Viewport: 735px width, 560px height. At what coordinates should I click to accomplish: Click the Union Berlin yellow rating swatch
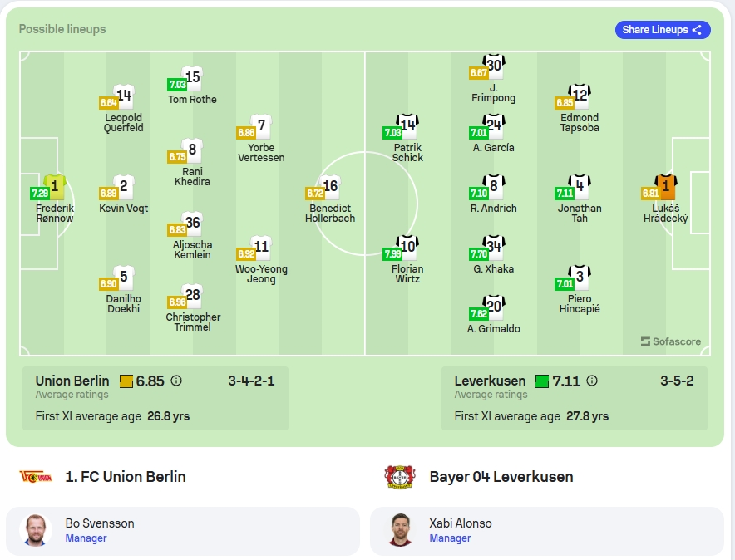point(126,381)
